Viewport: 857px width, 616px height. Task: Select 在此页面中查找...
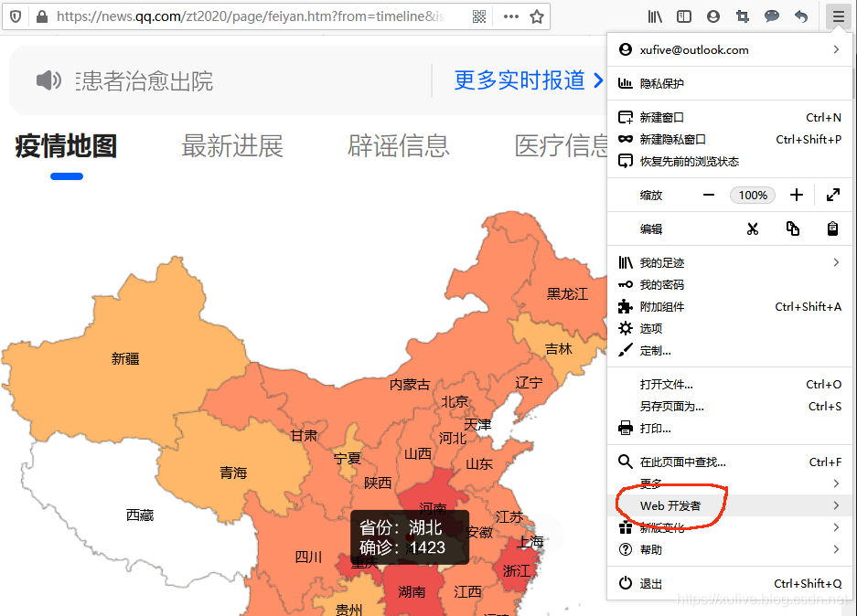click(x=730, y=462)
